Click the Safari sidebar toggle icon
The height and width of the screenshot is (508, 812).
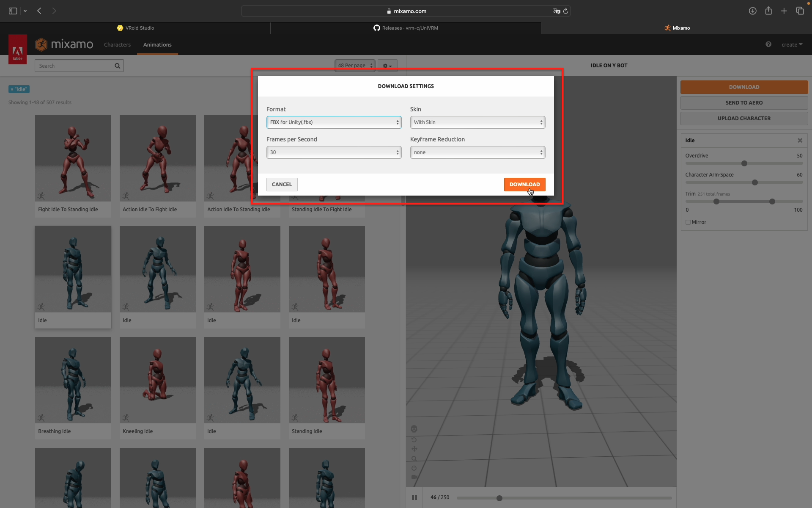[x=13, y=11]
